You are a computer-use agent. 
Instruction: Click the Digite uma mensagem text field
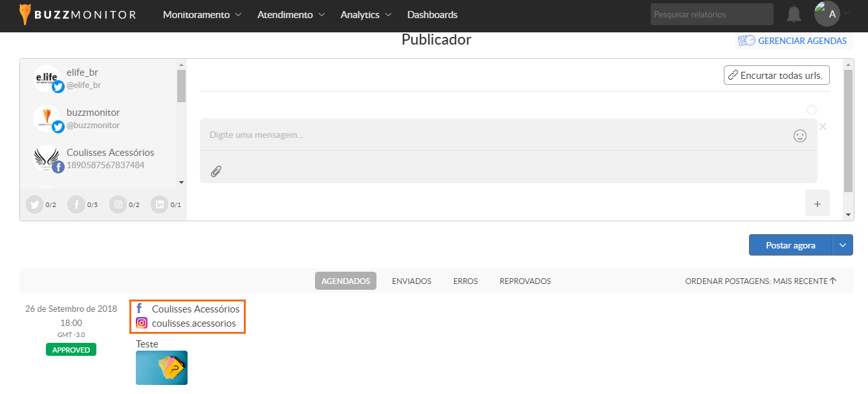[x=492, y=135]
